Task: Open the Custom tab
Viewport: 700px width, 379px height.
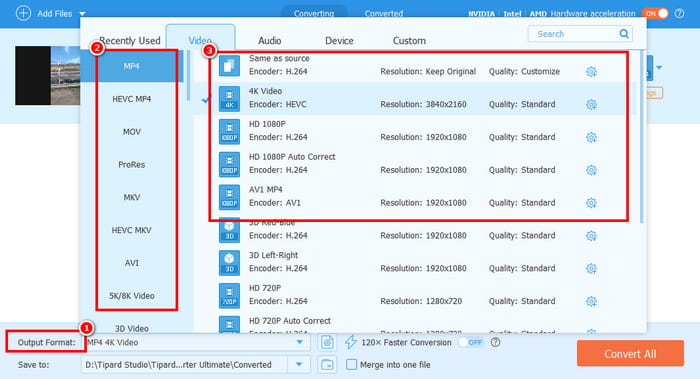Action: (x=409, y=41)
